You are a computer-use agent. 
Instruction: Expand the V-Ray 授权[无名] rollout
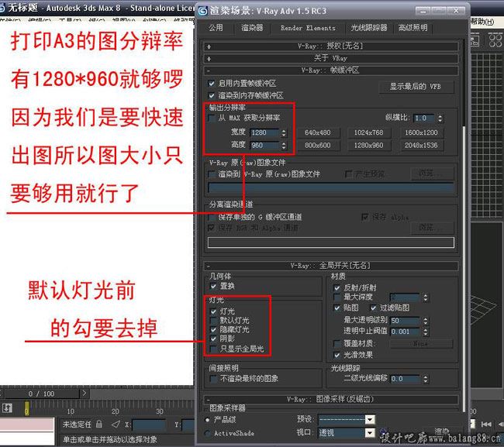tap(331, 46)
